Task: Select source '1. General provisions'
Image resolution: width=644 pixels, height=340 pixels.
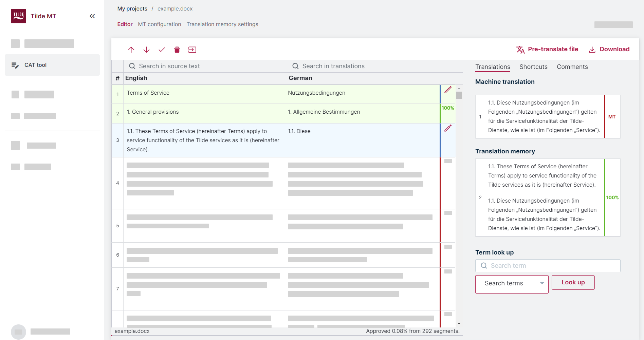Action: [x=152, y=112]
